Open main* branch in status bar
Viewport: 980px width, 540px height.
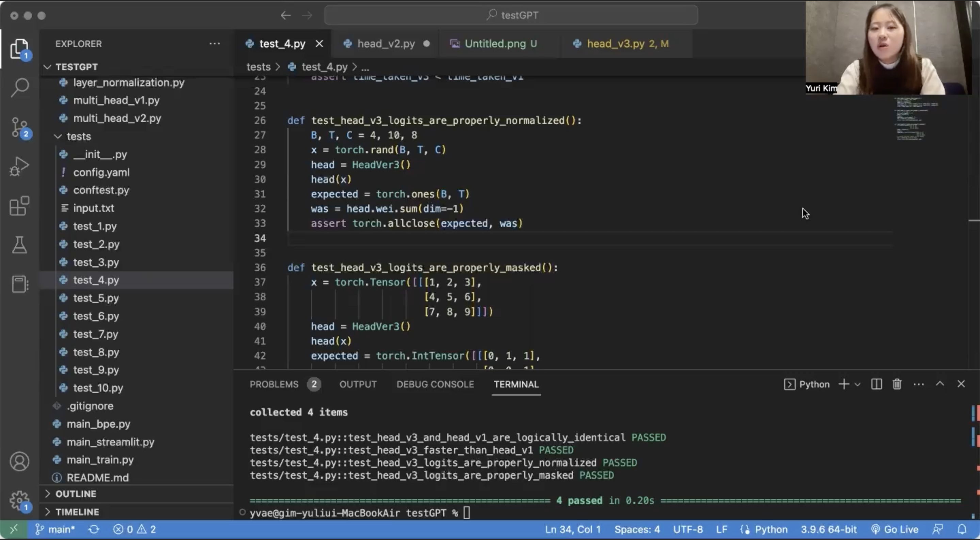55,529
